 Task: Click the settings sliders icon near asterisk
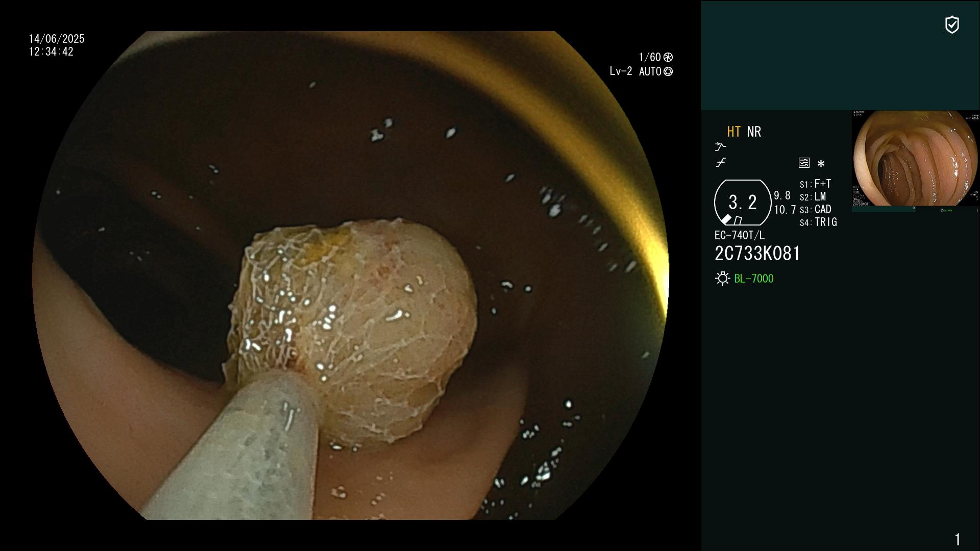tap(804, 163)
